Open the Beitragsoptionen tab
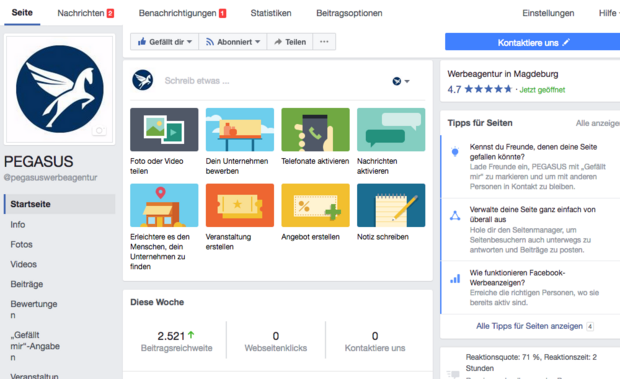620x379 pixels. [349, 13]
